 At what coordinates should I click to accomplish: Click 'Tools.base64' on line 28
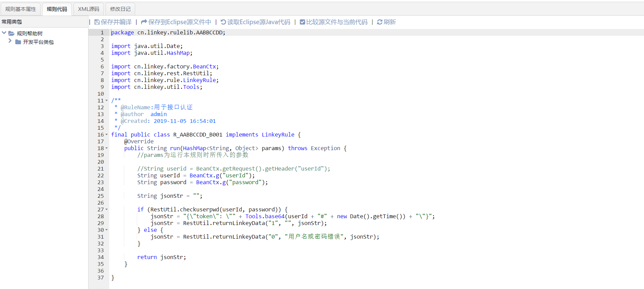point(265,216)
